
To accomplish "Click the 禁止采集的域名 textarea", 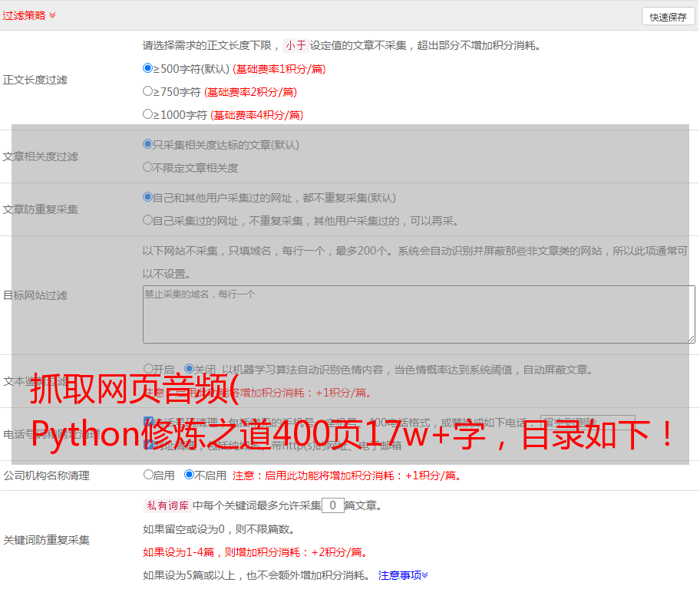I will click(x=419, y=314).
